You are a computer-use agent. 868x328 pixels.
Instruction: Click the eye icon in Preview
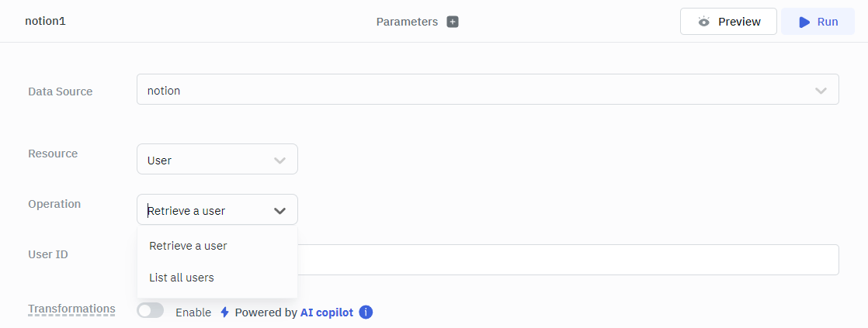coord(704,22)
